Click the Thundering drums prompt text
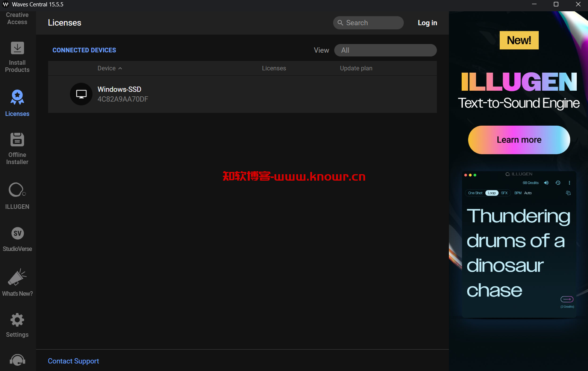Viewport: 588px width, 371px height. (x=518, y=253)
